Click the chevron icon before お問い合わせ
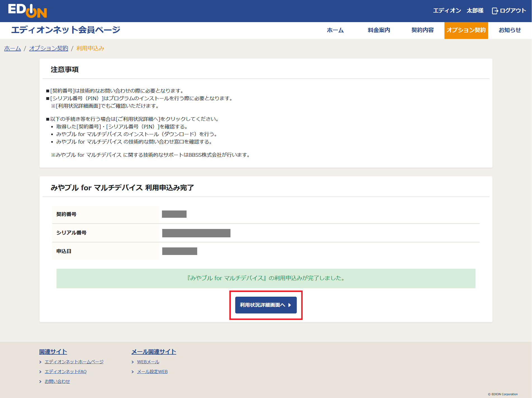This screenshot has height=398, width=532. coord(40,381)
